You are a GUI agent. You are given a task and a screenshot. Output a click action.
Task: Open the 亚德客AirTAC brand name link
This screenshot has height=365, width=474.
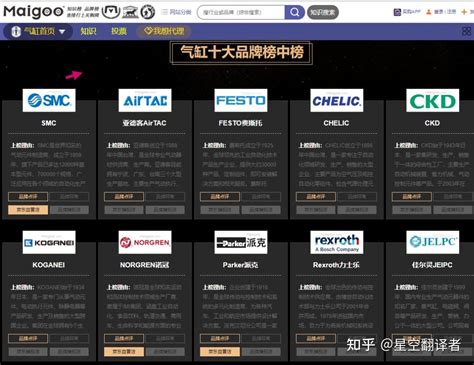[144, 123]
